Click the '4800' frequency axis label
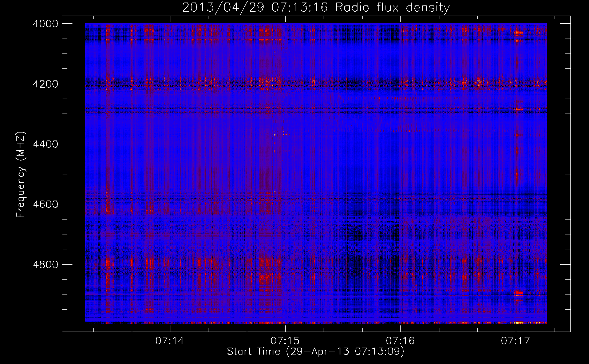This screenshot has width=589, height=364. pyautogui.click(x=46, y=265)
